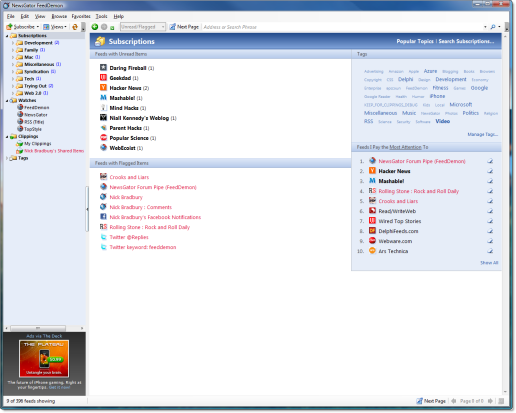Image resolution: width=516 pixels, height=413 pixels.
Task: Open the WebEcoist feed
Action: point(122,148)
